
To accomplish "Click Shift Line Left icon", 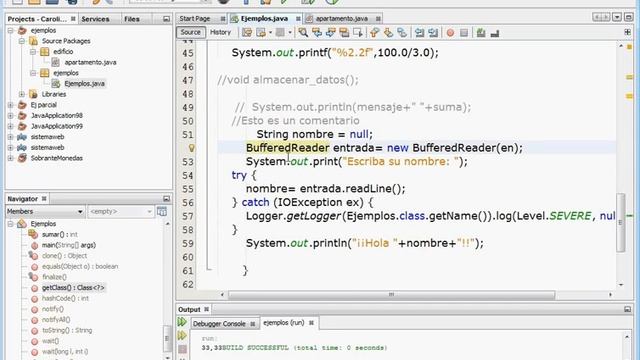I will coord(419,33).
